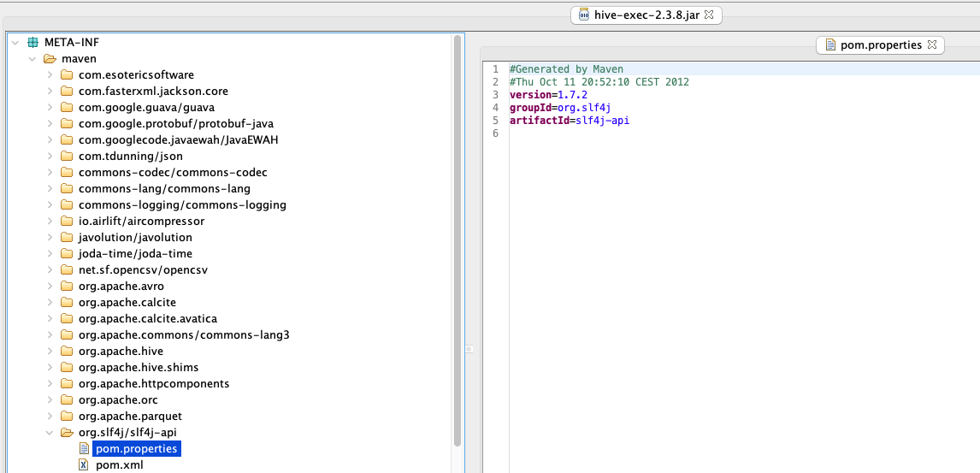Switch to the hive-exec-2.3.8.jar tab
980x473 pixels.
pos(646,15)
